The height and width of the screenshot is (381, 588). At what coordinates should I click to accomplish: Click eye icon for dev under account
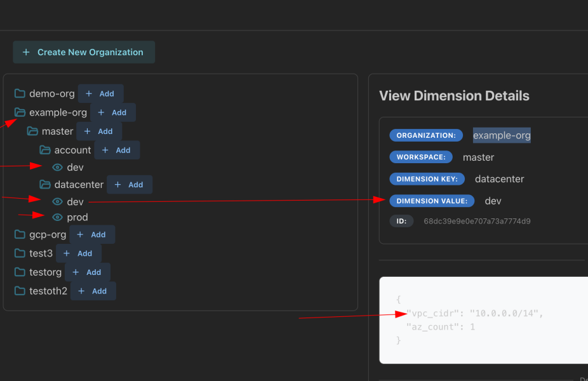pyautogui.click(x=58, y=168)
